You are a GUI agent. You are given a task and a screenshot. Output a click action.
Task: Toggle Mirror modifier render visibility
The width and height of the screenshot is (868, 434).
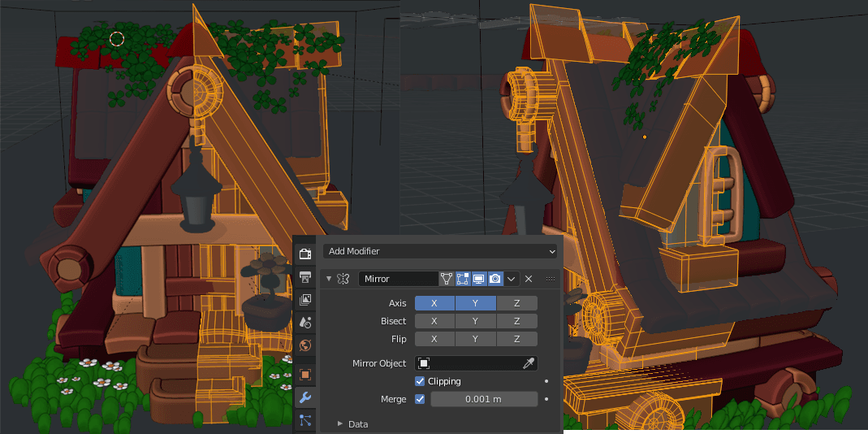click(x=494, y=279)
